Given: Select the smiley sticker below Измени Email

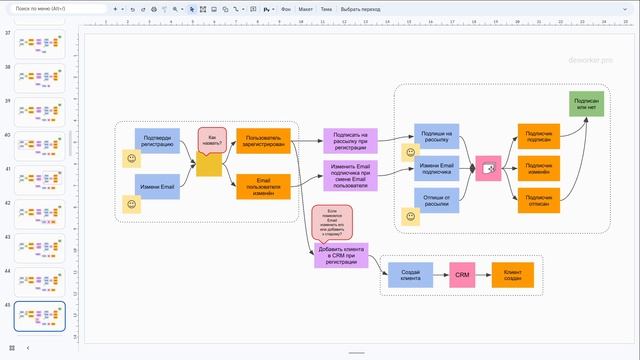Looking at the screenshot, I should (x=131, y=204).
